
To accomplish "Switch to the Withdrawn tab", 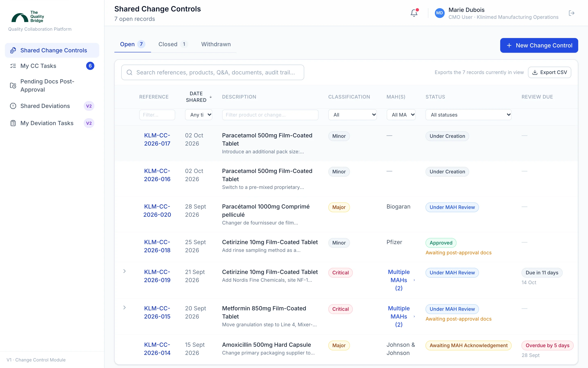I will pyautogui.click(x=216, y=44).
